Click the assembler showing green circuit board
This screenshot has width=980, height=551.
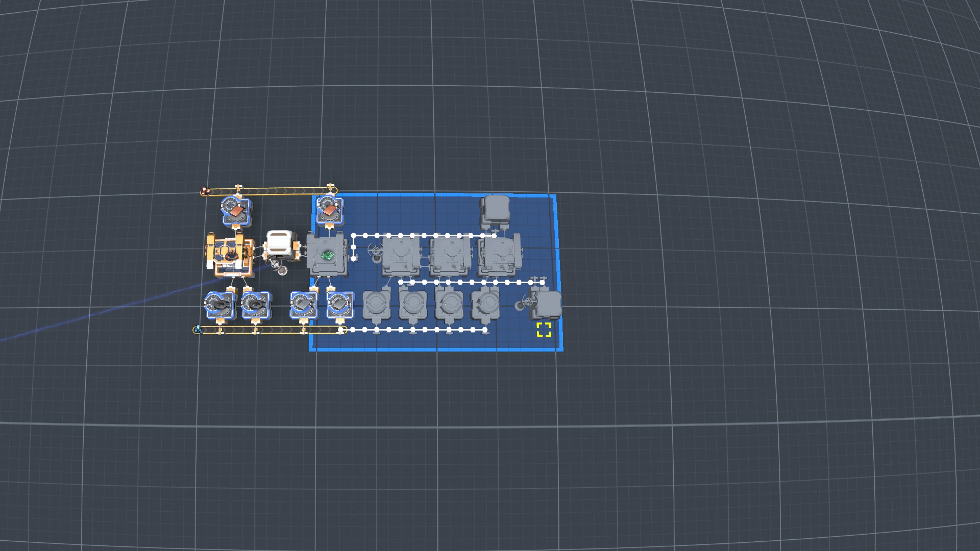pos(327,254)
